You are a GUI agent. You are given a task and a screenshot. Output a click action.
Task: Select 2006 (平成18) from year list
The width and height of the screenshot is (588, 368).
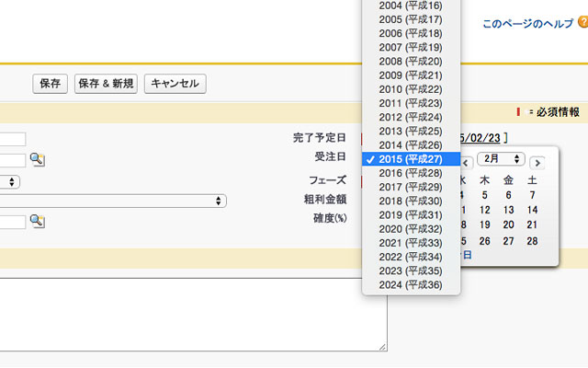pos(411,33)
